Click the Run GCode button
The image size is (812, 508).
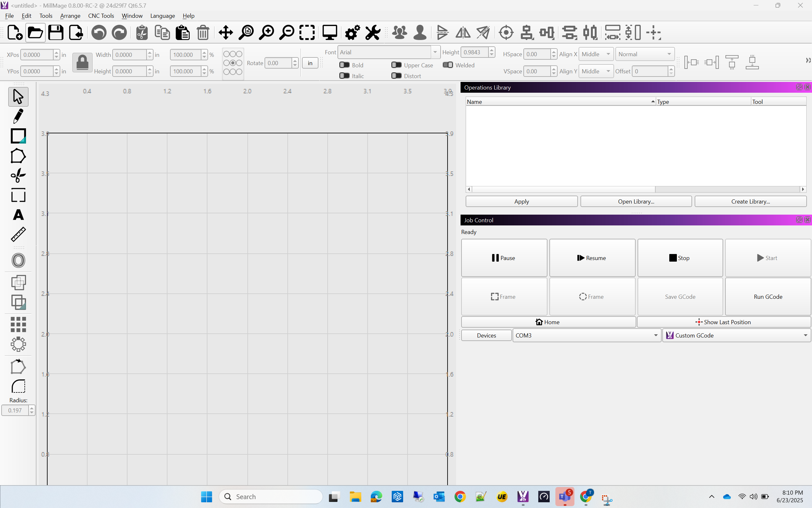768,297
